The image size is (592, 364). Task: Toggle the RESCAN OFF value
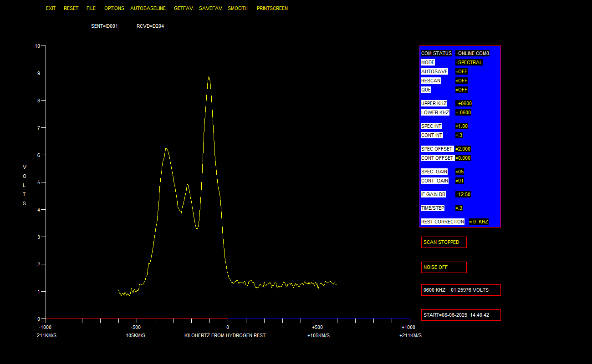(x=461, y=81)
